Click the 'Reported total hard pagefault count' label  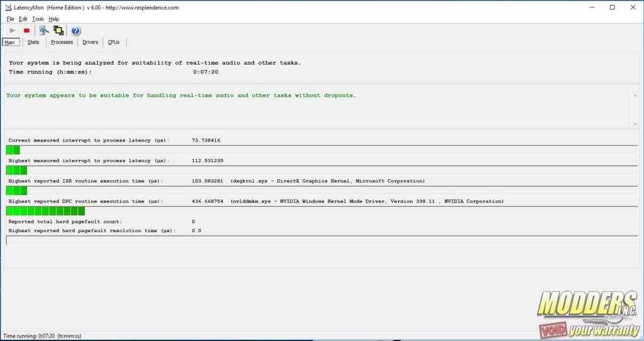point(65,222)
